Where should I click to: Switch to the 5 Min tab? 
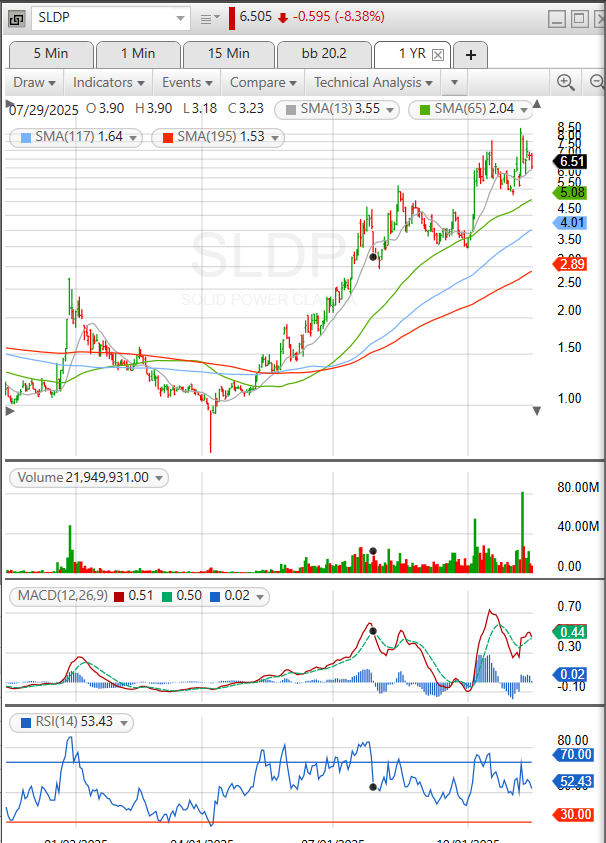pyautogui.click(x=51, y=54)
